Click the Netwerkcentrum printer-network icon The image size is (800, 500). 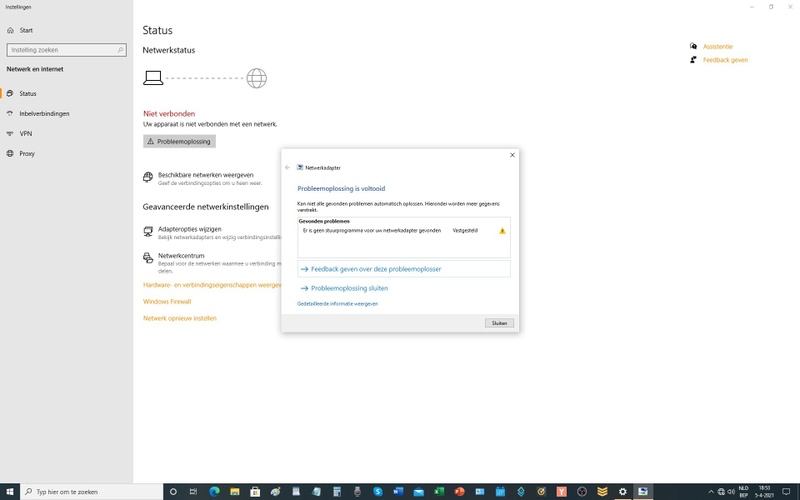coord(148,258)
